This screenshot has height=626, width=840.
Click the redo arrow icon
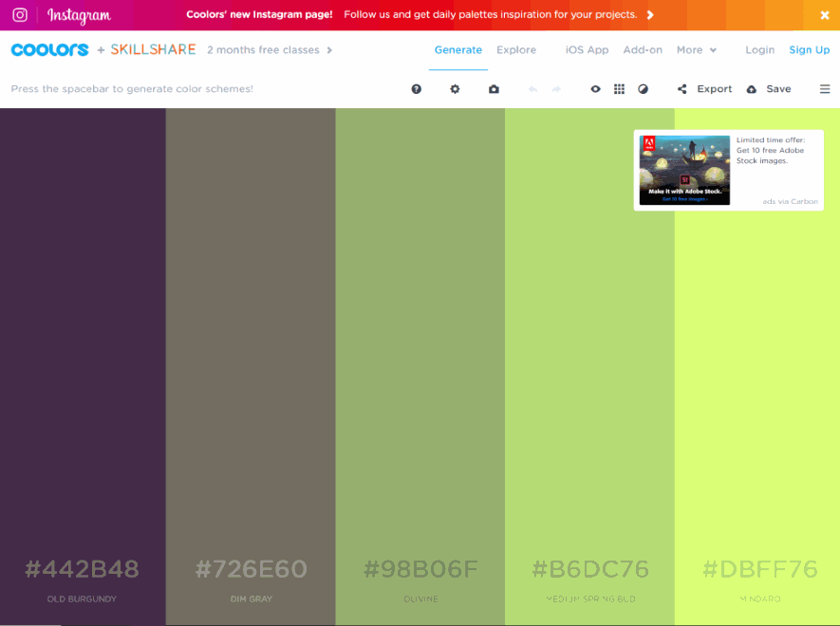click(x=556, y=89)
